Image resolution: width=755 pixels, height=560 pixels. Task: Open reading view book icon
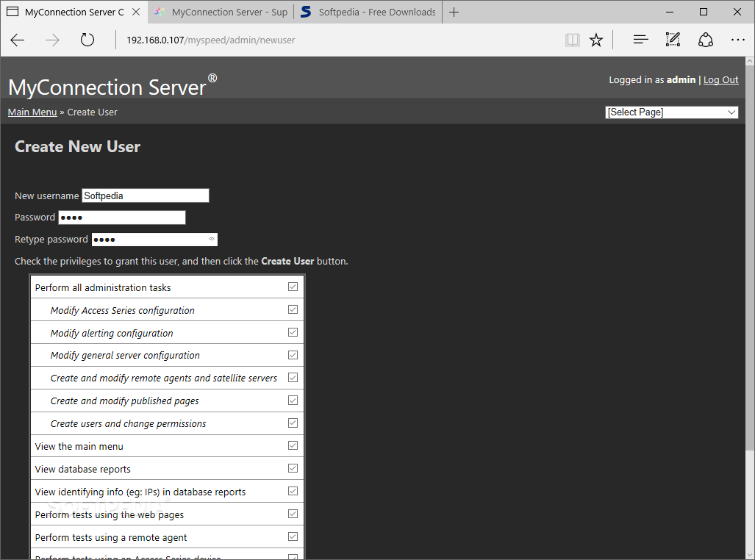point(572,40)
